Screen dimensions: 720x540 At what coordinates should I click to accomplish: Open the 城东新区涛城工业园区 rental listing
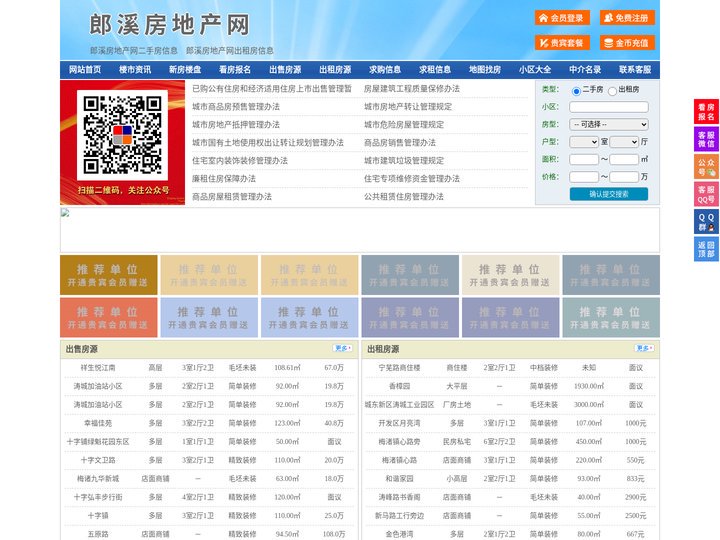(399, 405)
